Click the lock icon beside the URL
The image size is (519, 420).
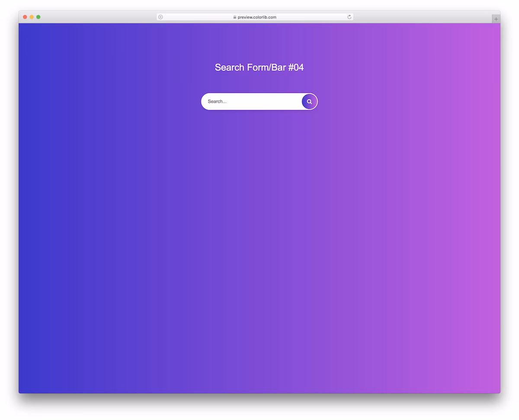(235, 17)
